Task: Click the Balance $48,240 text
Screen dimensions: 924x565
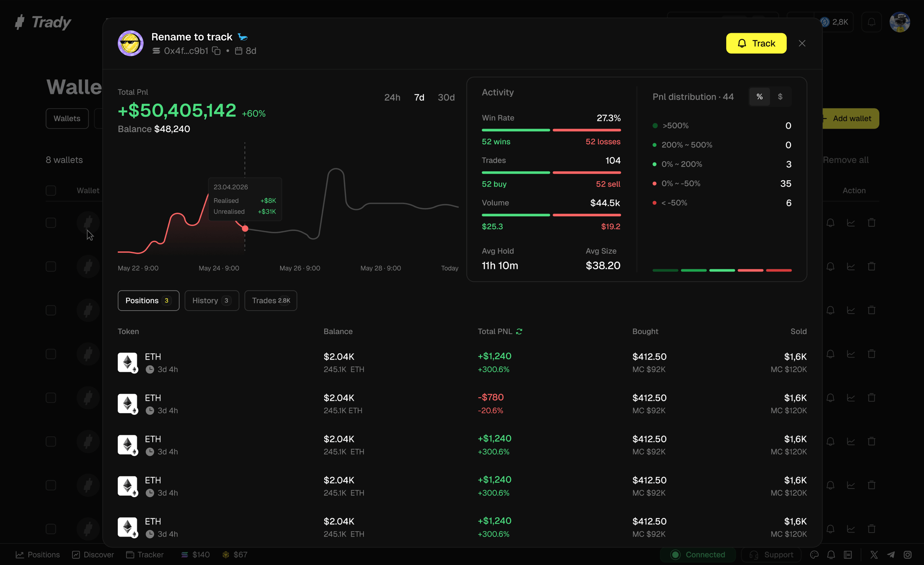Action: (154, 129)
